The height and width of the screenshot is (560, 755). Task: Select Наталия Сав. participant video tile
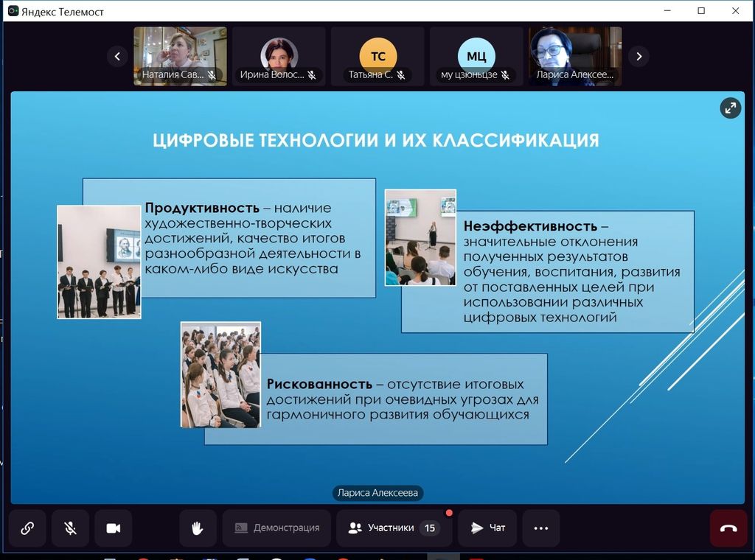point(180,56)
